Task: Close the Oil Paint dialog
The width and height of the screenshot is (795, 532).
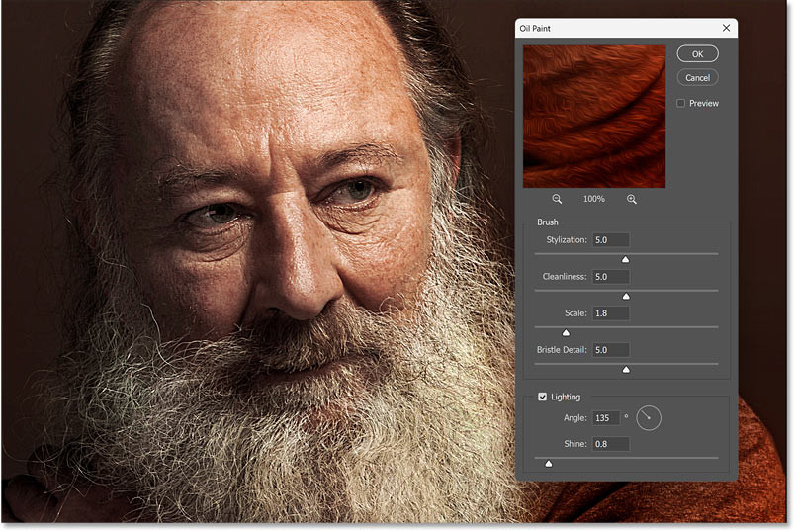Action: pos(726,29)
